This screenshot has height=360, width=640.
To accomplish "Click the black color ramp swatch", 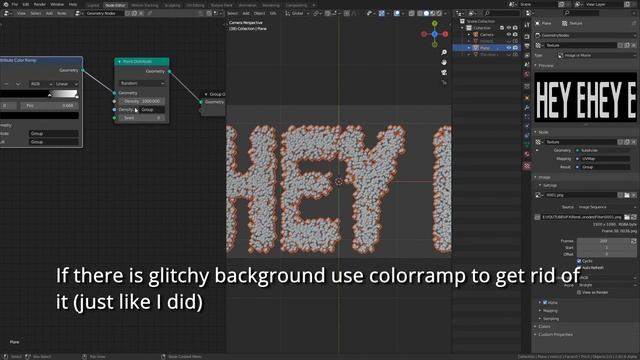I will click(x=39, y=116).
